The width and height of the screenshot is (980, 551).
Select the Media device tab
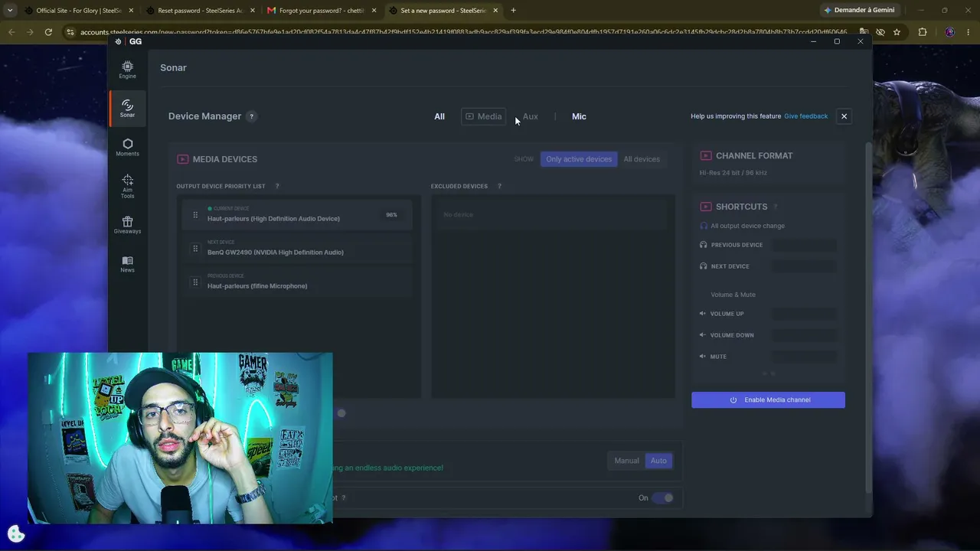coord(483,116)
